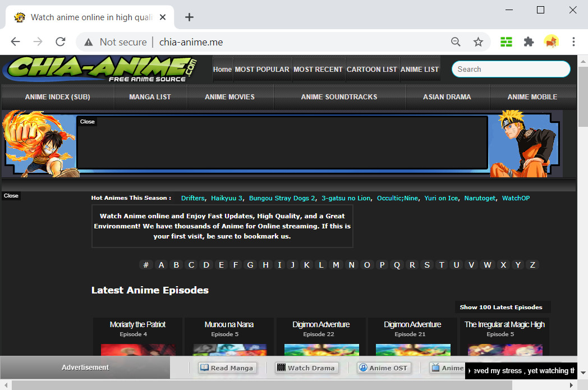This screenshot has width=588, height=390.
Task: Click the magnifier zoom icon in address bar
Action: (x=456, y=42)
